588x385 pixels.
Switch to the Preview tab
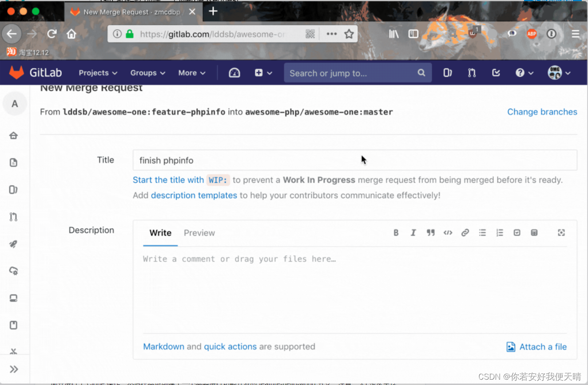click(x=199, y=233)
